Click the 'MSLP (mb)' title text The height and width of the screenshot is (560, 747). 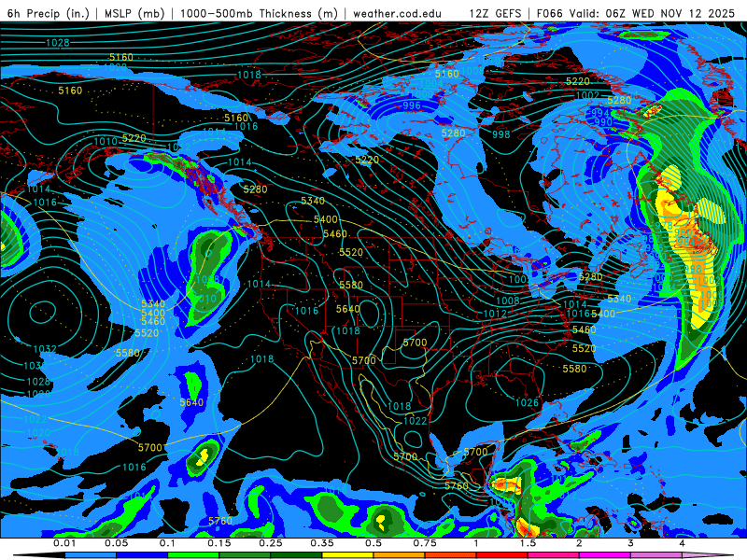click(134, 13)
